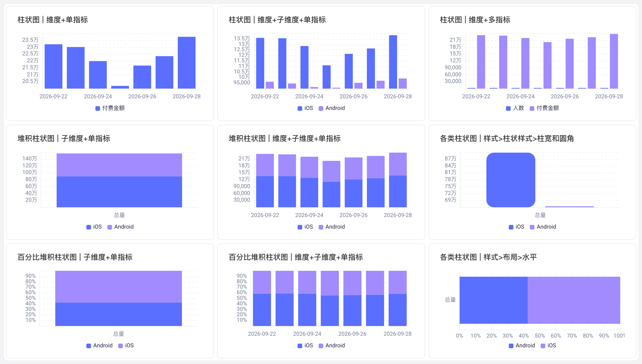Click 2026-09-28 Android segment in 百分比堆积柱状图 维度+子维度+单指标

click(398, 282)
